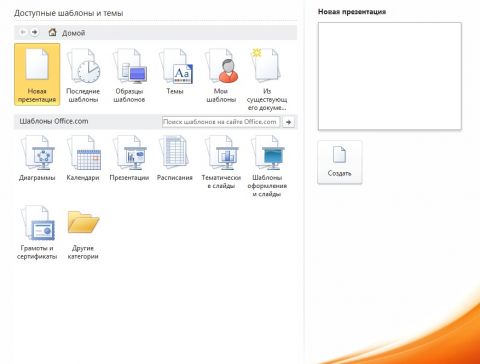Open the Диаграммы templates category
This screenshot has width=480, height=364.
click(37, 158)
